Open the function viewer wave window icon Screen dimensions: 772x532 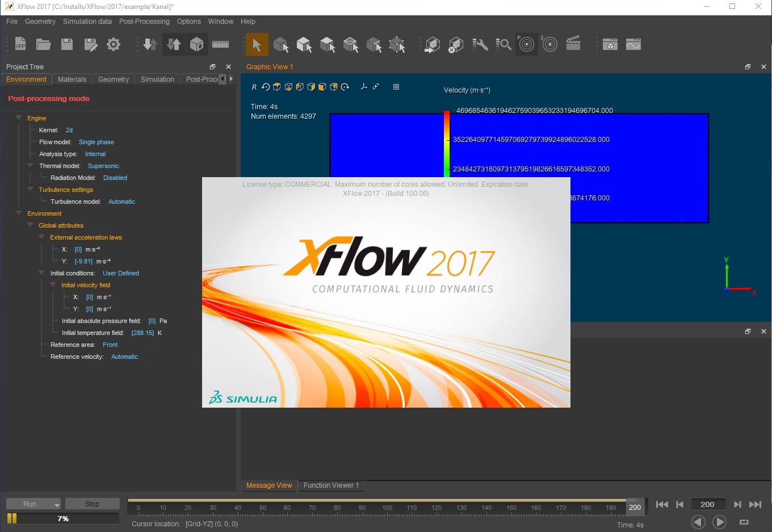(633, 44)
